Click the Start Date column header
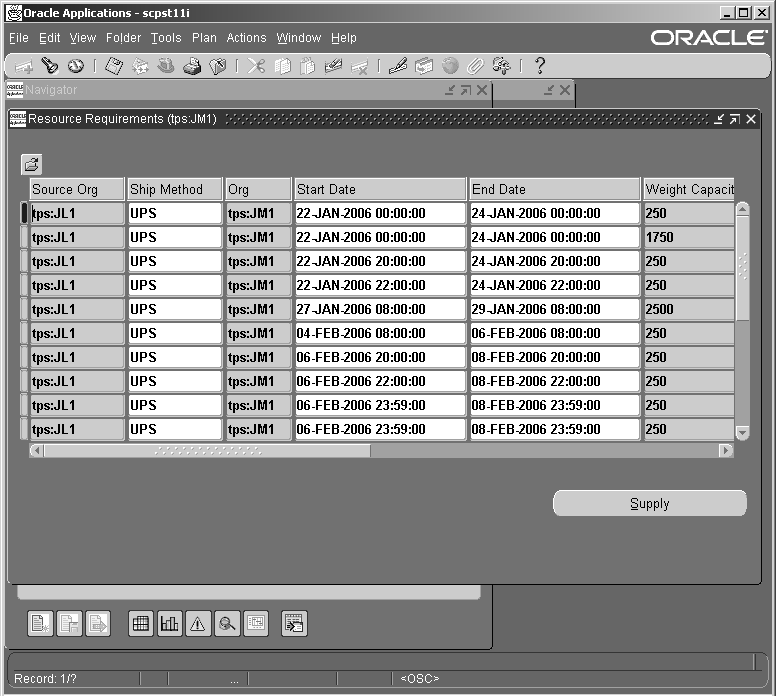Screen dimensions: 776x696 click(x=380, y=189)
